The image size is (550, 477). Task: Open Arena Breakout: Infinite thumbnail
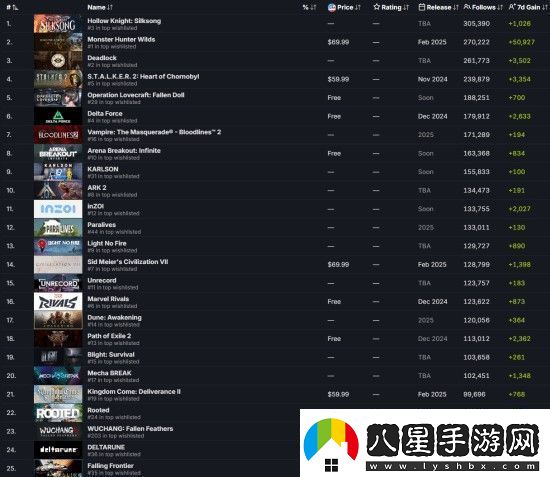[58, 153]
